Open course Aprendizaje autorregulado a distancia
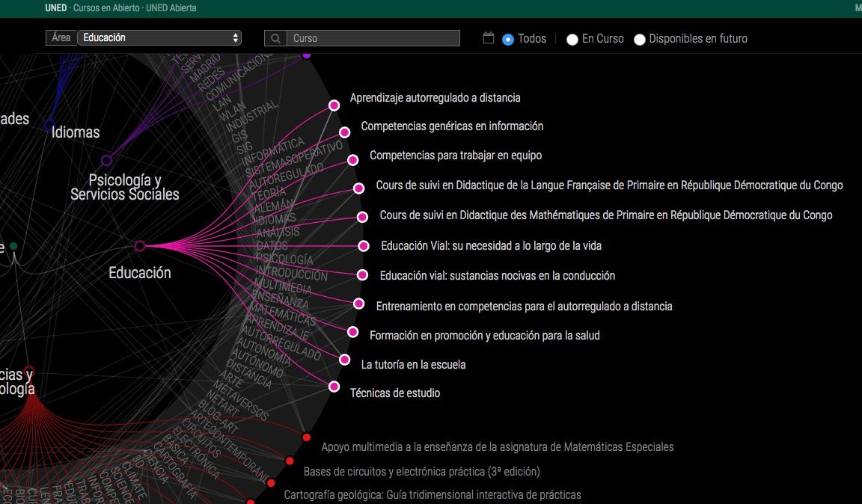Image resolution: width=862 pixels, height=504 pixels. pos(435,98)
